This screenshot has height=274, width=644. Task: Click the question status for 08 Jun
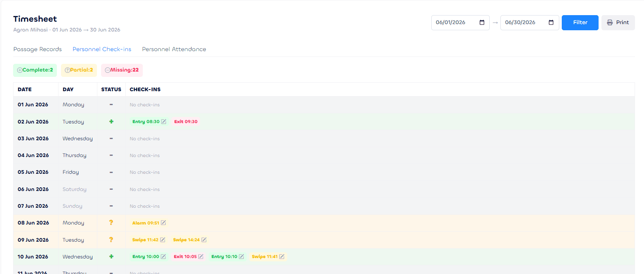pos(111,222)
